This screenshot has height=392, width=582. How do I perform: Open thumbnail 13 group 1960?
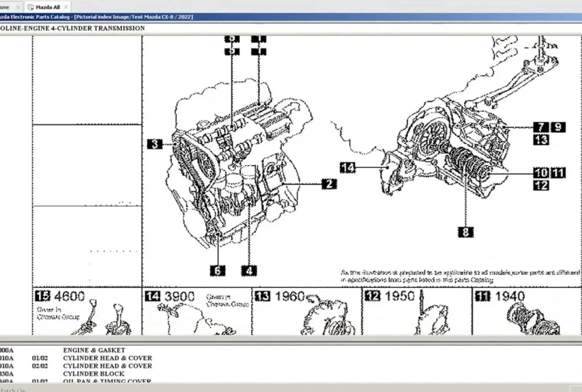(307, 312)
